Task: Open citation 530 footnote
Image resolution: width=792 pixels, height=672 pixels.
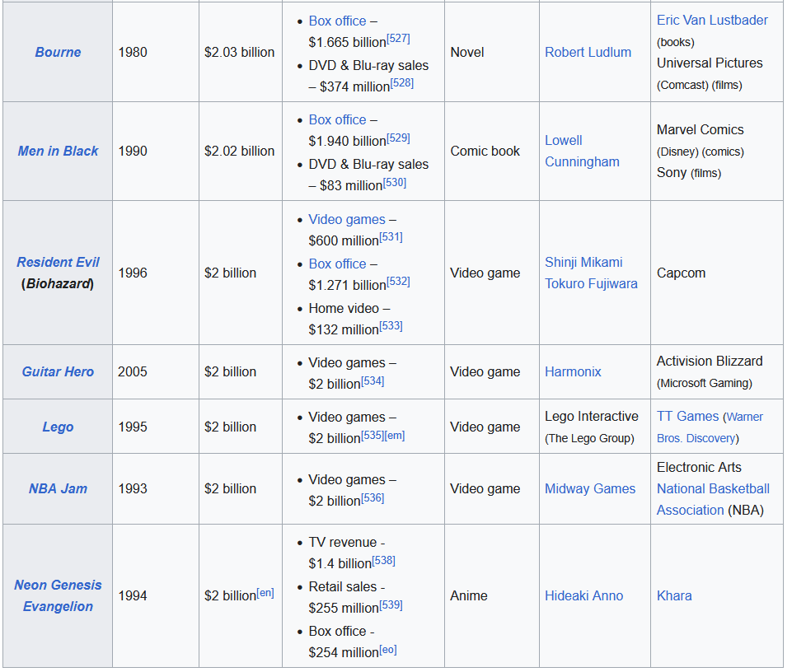Action: [x=395, y=182]
